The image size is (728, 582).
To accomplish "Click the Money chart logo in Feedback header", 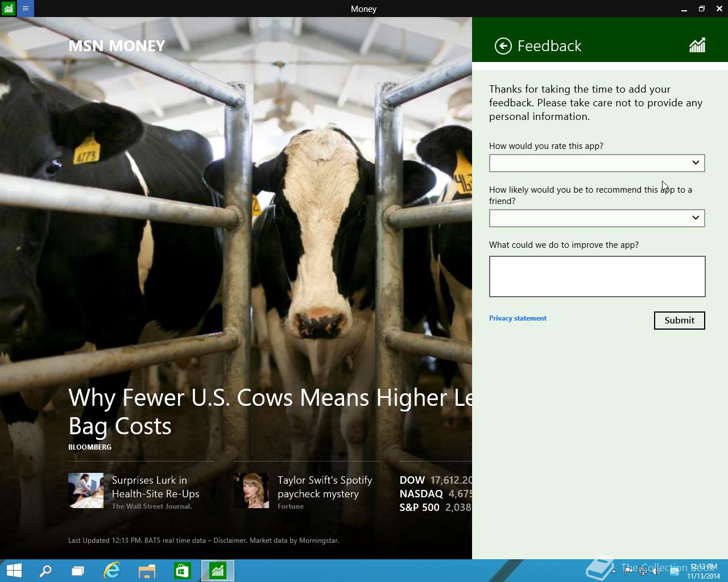I will 697,45.
